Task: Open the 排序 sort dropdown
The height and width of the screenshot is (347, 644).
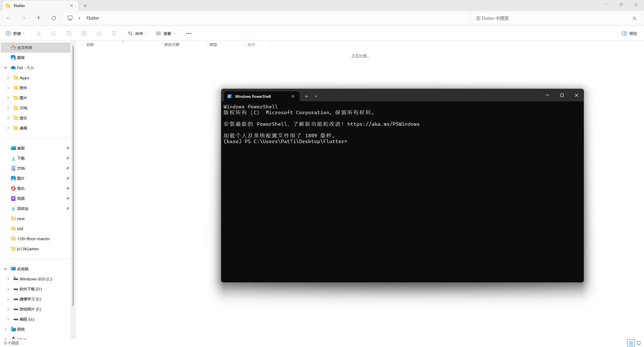Action: 137,33
